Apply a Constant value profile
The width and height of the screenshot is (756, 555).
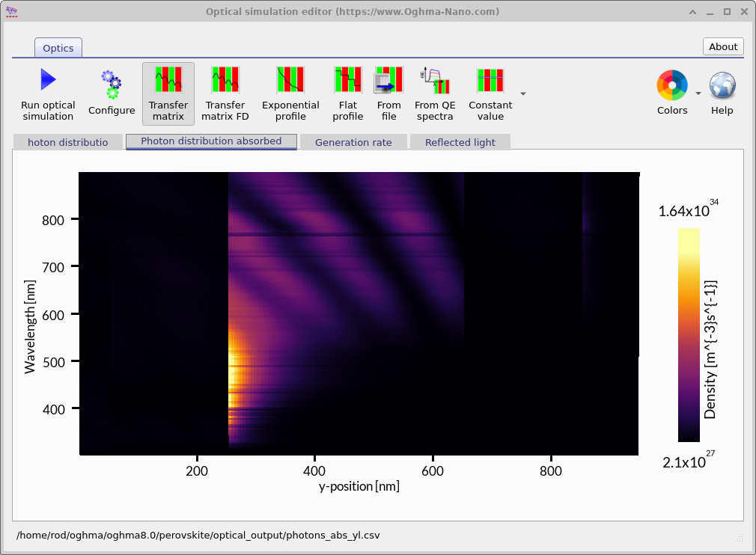[490, 90]
